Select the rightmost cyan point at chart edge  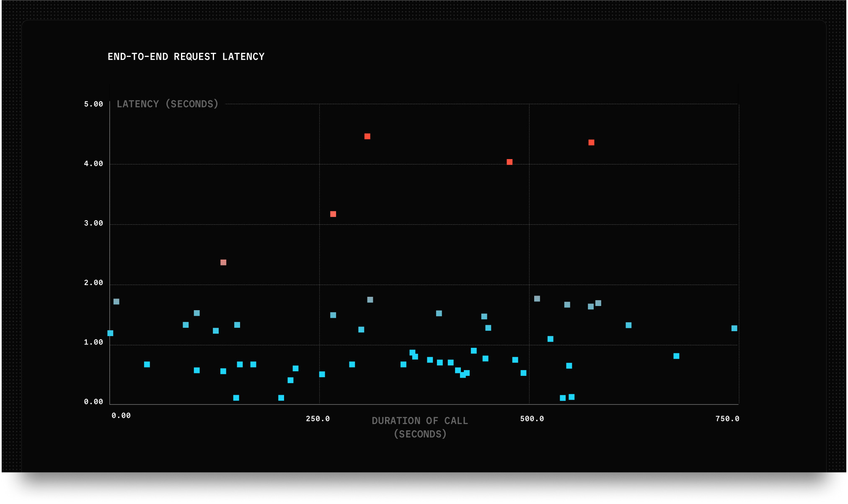pos(734,328)
